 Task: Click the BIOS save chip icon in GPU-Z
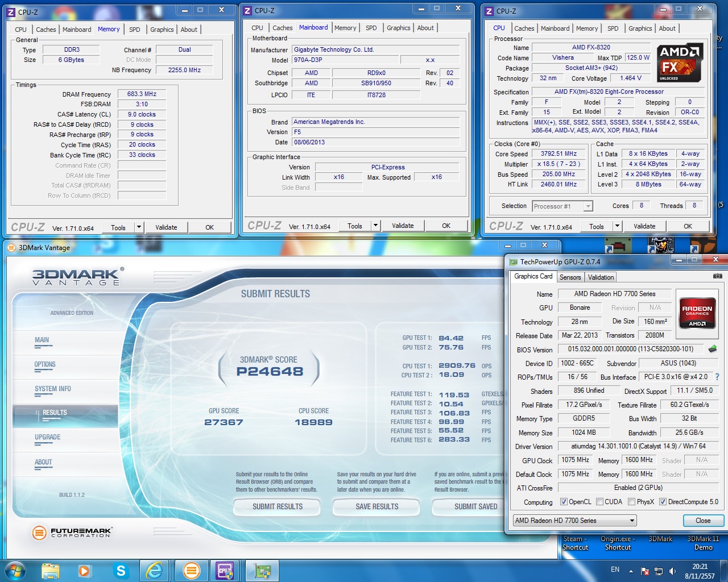click(x=713, y=349)
